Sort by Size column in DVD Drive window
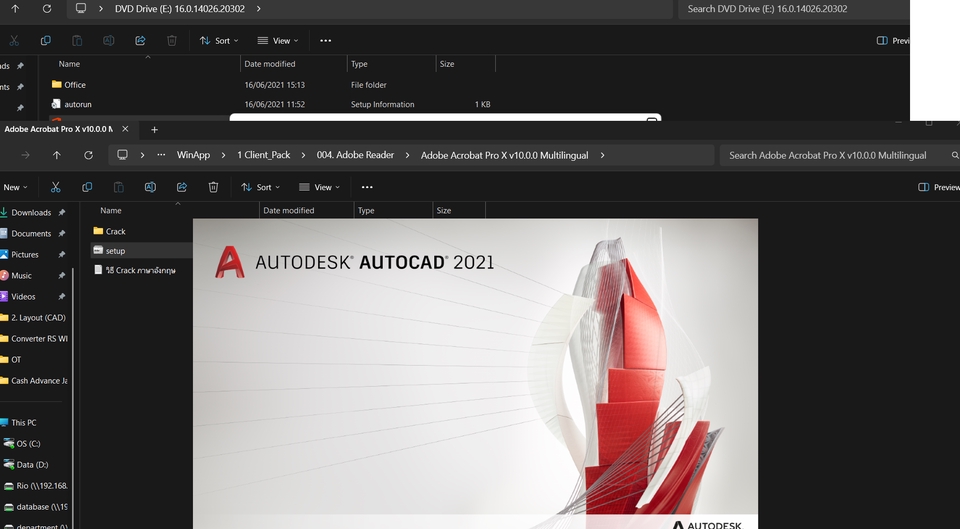 447,64
